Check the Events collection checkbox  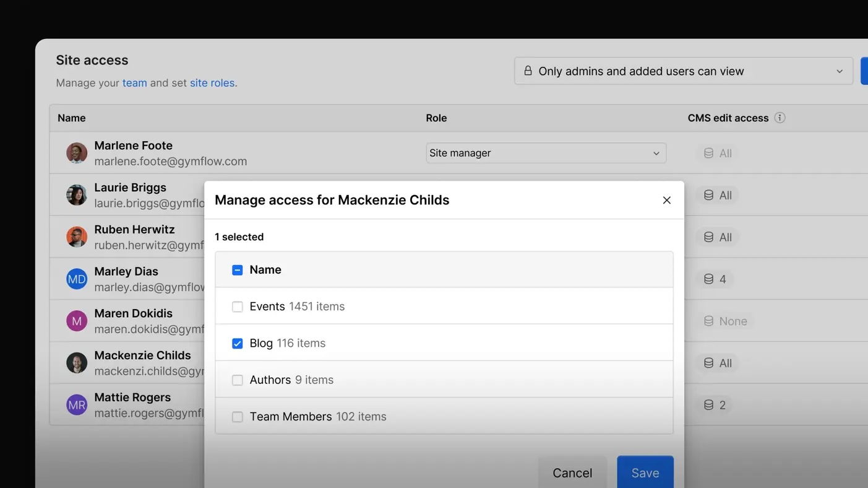[x=237, y=307]
